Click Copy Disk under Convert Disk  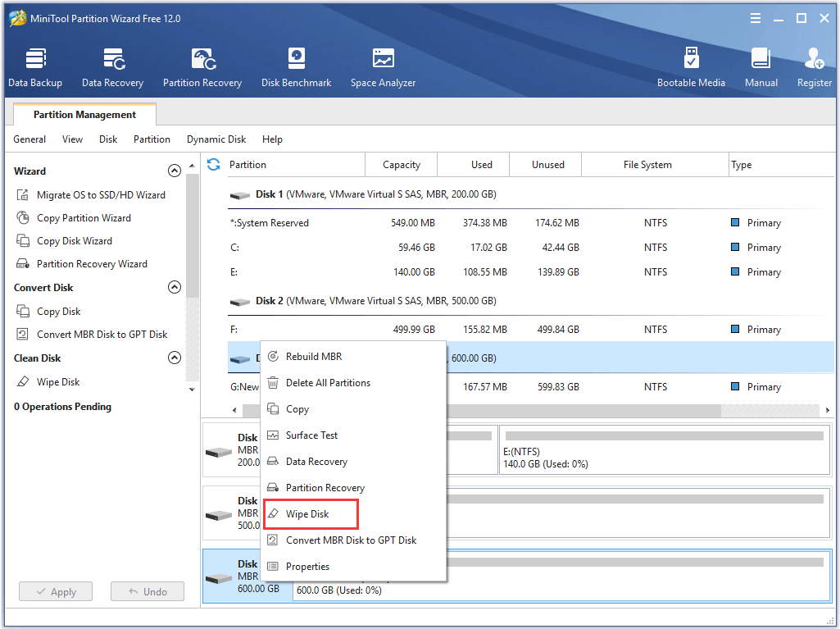pyautogui.click(x=48, y=311)
